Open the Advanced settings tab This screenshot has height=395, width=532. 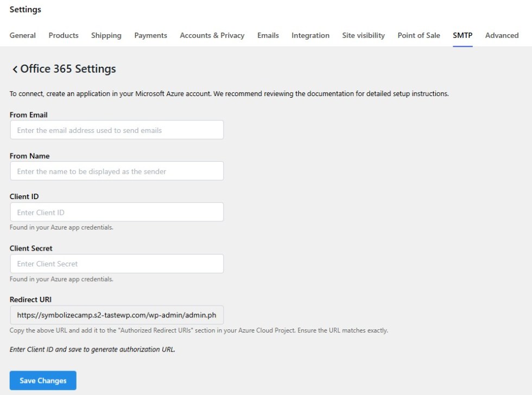(x=502, y=35)
